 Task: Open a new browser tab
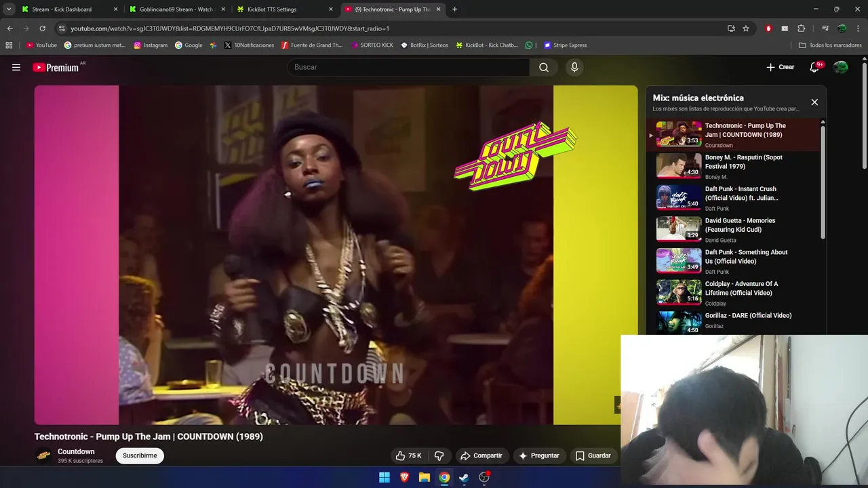pos(454,9)
